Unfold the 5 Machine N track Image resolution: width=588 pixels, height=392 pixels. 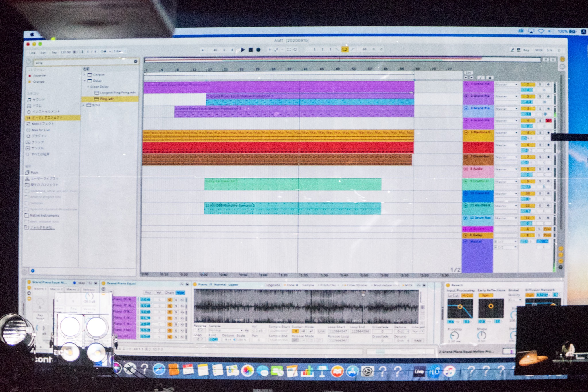[x=466, y=132]
